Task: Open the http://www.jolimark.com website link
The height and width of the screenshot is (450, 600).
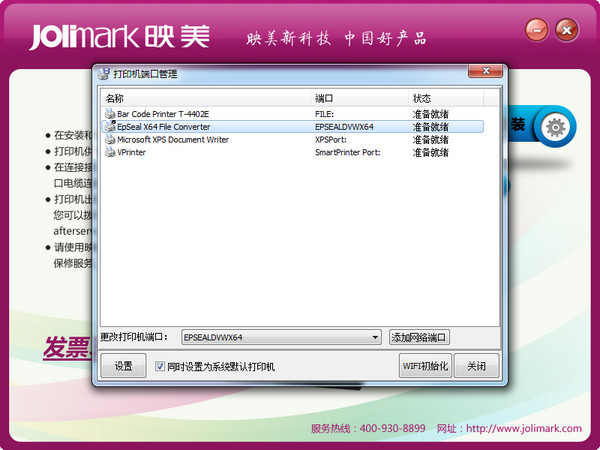Action: [523, 428]
